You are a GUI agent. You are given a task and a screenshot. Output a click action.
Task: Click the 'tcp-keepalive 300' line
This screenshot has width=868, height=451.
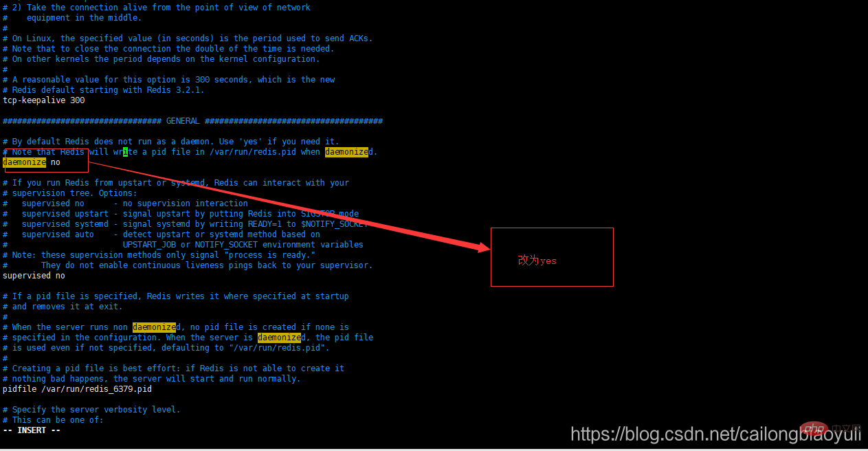(x=44, y=100)
